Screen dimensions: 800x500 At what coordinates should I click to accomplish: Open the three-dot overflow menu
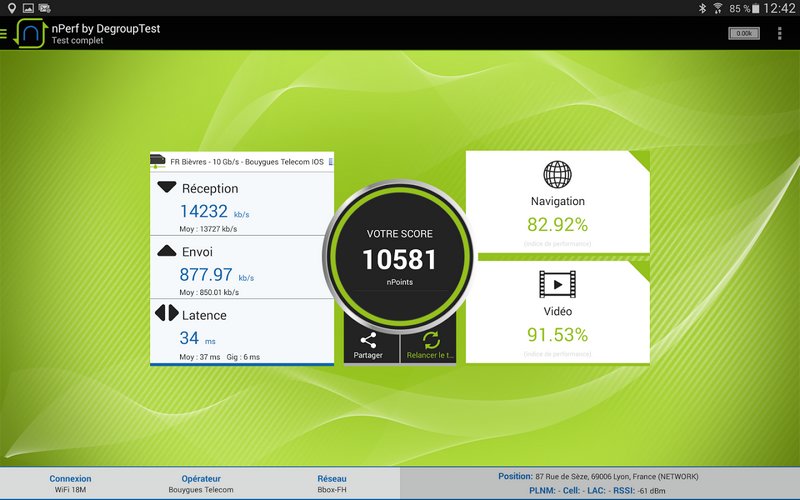(x=780, y=33)
